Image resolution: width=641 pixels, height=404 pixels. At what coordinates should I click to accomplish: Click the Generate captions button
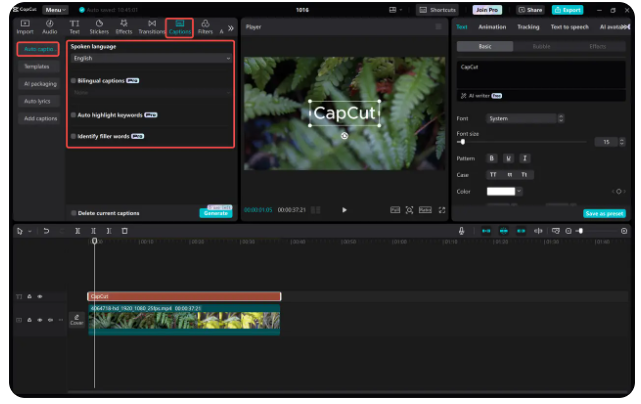point(215,213)
